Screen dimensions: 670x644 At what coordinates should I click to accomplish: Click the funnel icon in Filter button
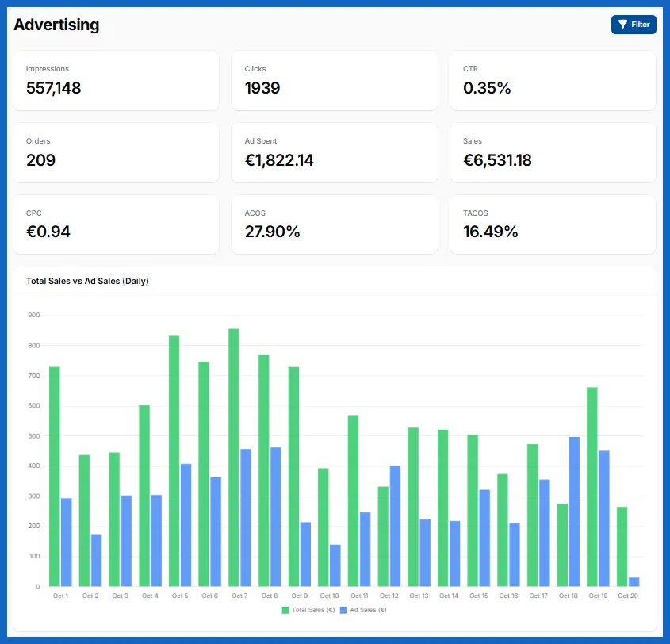[622, 25]
